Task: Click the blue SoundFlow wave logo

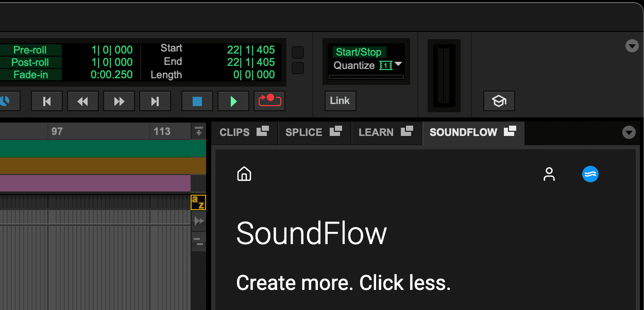Action: (590, 174)
